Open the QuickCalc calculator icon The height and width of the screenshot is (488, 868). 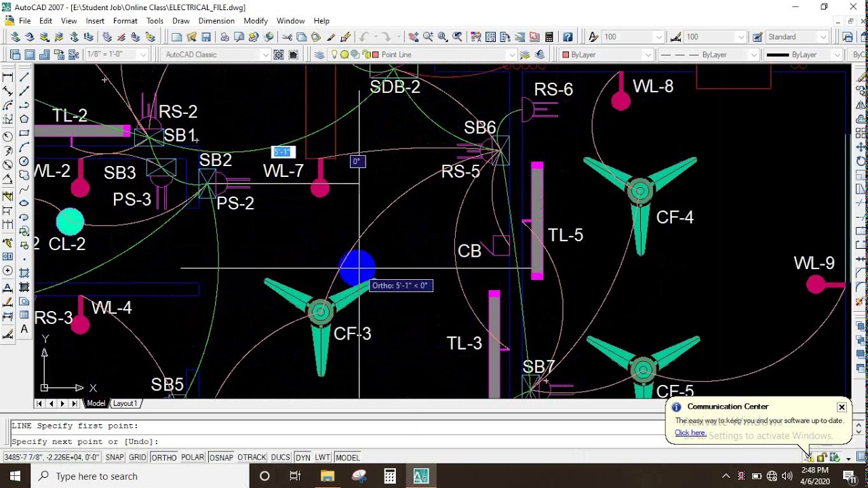tap(549, 37)
